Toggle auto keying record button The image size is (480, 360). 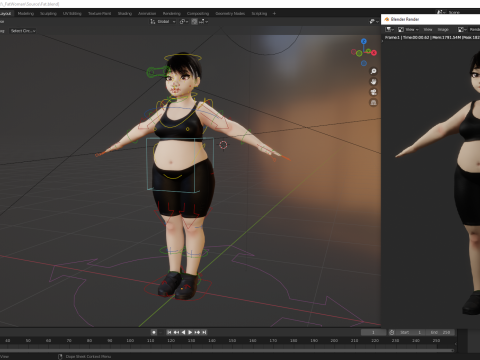pos(154,332)
